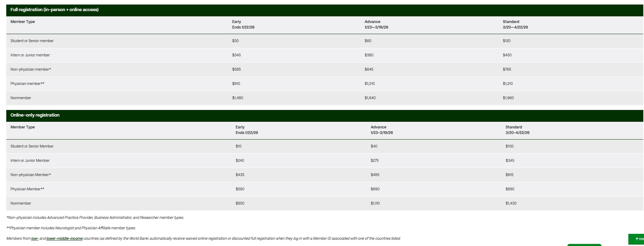Viewport: 644px width, 246px height.
Task: Select the $765 standard Non-physician full price
Action: coord(507,70)
